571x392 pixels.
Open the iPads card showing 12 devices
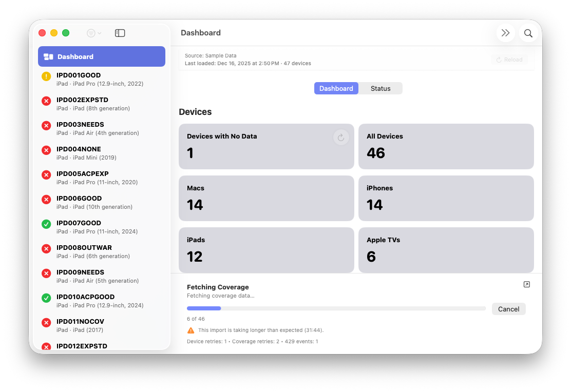tap(266, 250)
